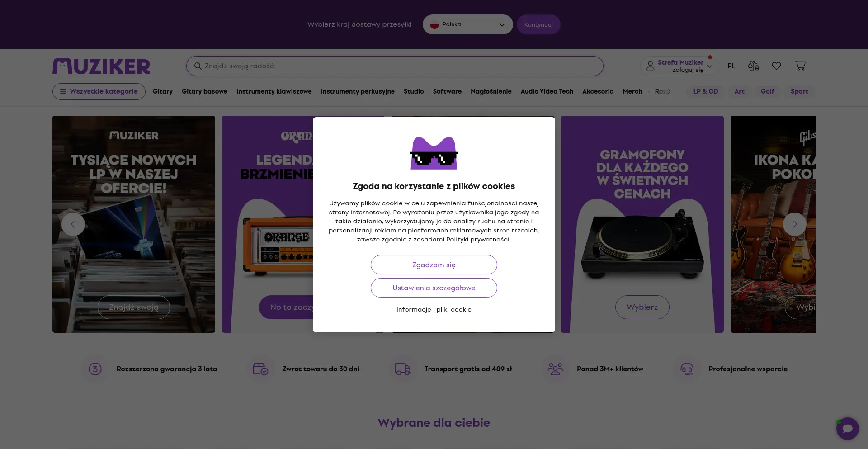
Task: Open the live chat bubble
Action: (847, 428)
